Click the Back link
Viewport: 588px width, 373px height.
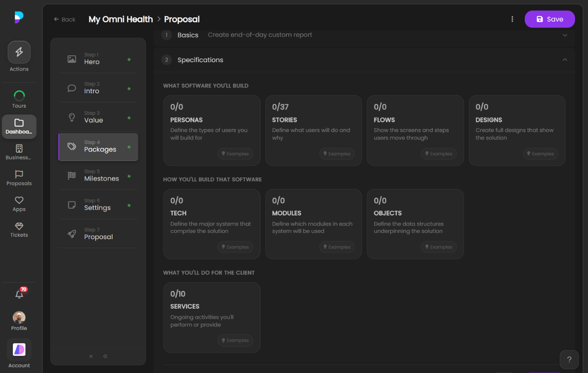[65, 20]
